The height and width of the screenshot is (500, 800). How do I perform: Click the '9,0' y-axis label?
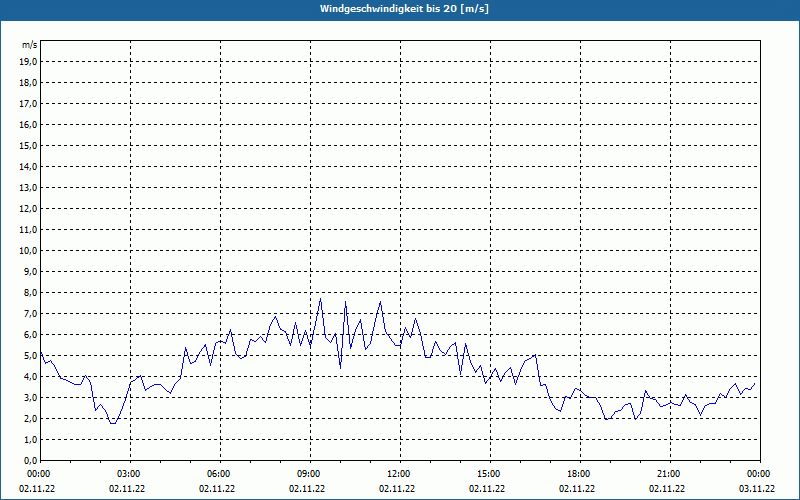click(x=30, y=271)
